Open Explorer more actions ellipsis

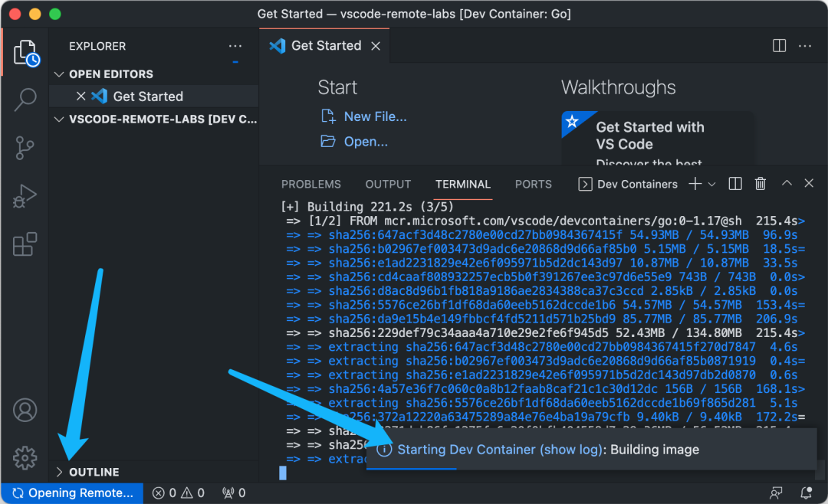point(235,47)
